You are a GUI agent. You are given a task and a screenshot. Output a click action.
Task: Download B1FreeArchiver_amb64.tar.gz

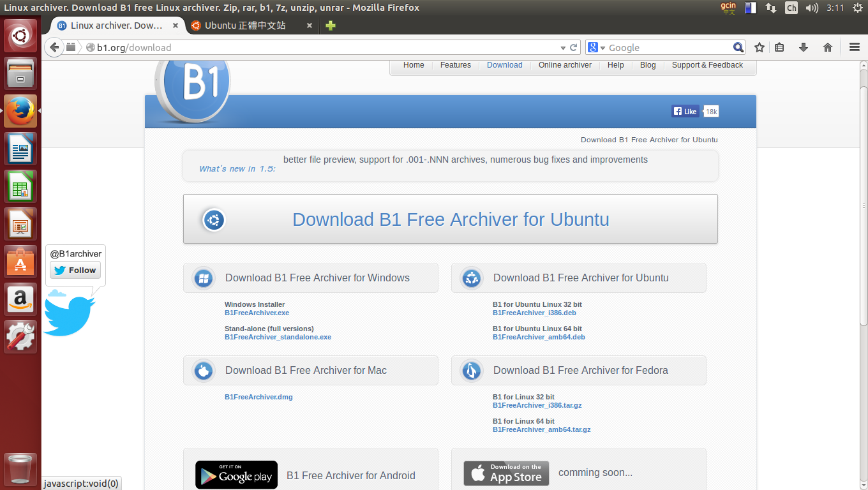541,429
